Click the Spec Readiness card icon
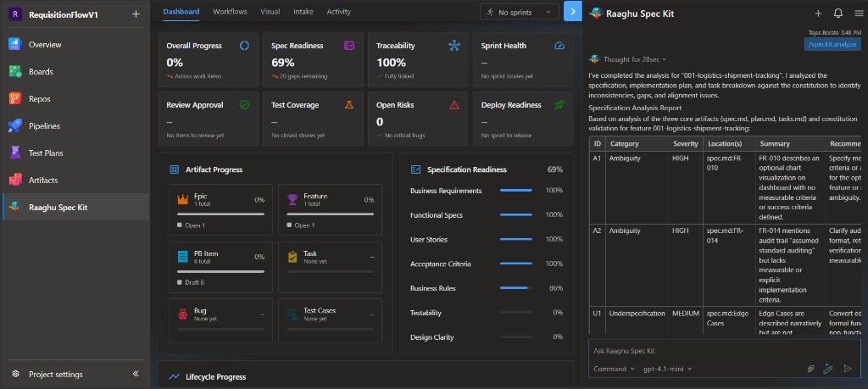868x389 pixels. tap(348, 46)
